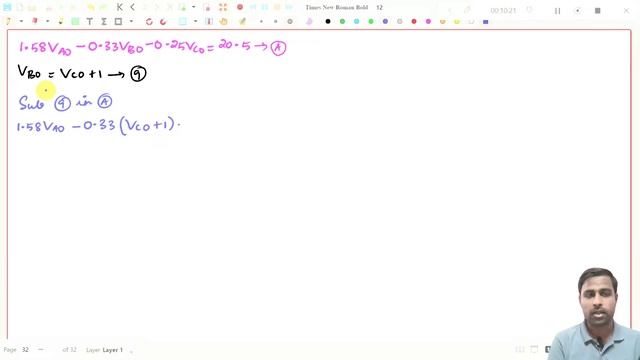This screenshot has width=640, height=360.
Task: Open the page navigation dropdown arrow
Action: [x=193, y=7]
